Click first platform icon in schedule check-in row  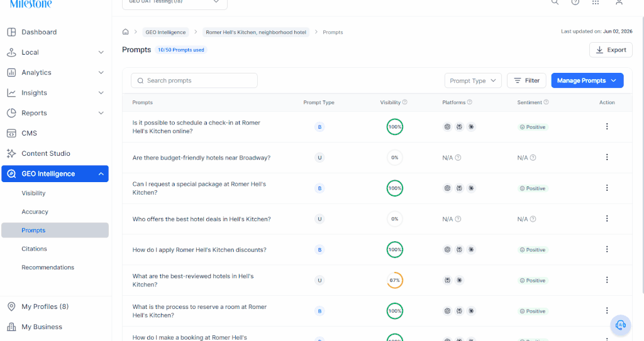(447, 127)
